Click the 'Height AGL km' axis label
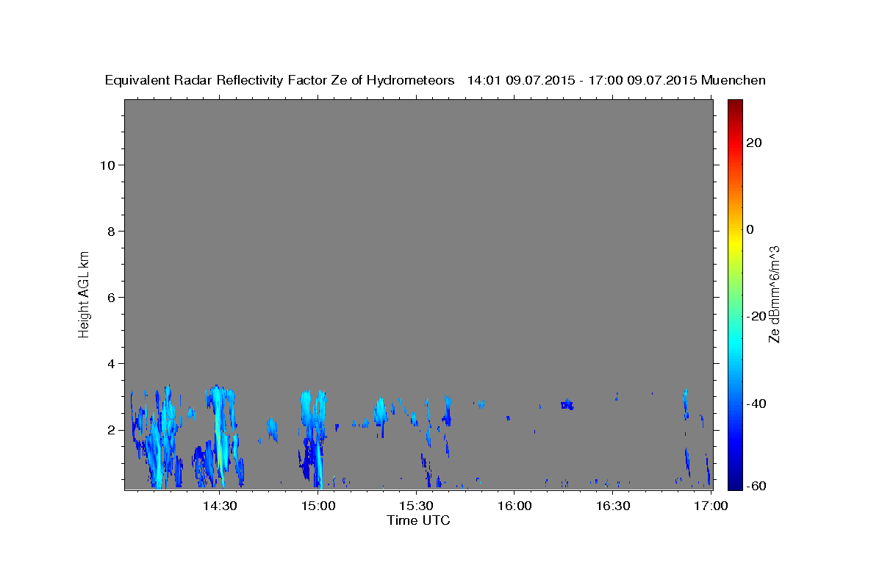This screenshot has height=588, width=882. coord(84,293)
